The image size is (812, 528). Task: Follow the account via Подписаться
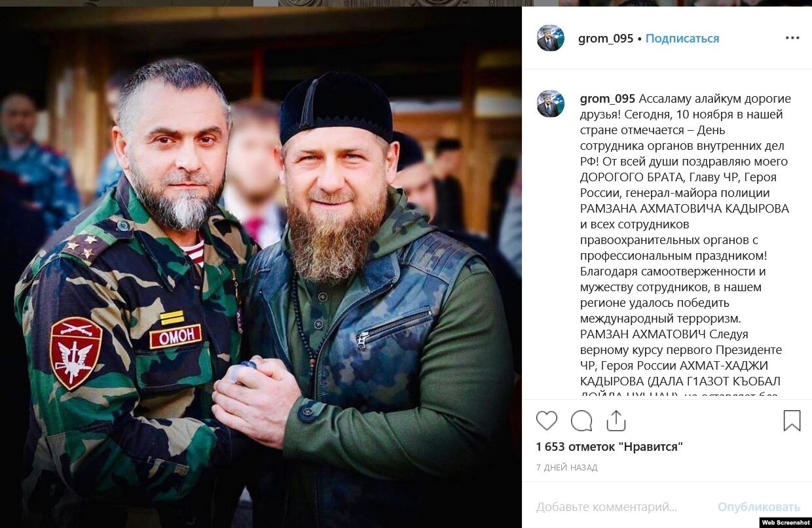(x=682, y=39)
